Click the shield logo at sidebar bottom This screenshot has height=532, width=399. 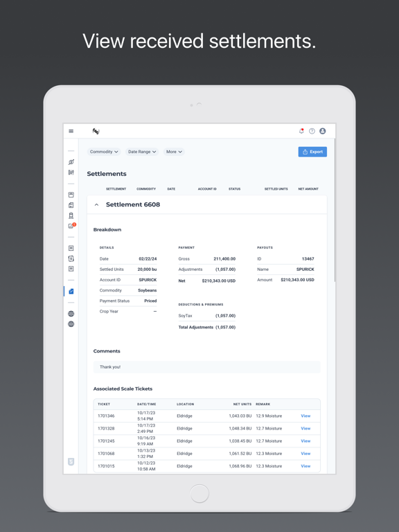71,462
